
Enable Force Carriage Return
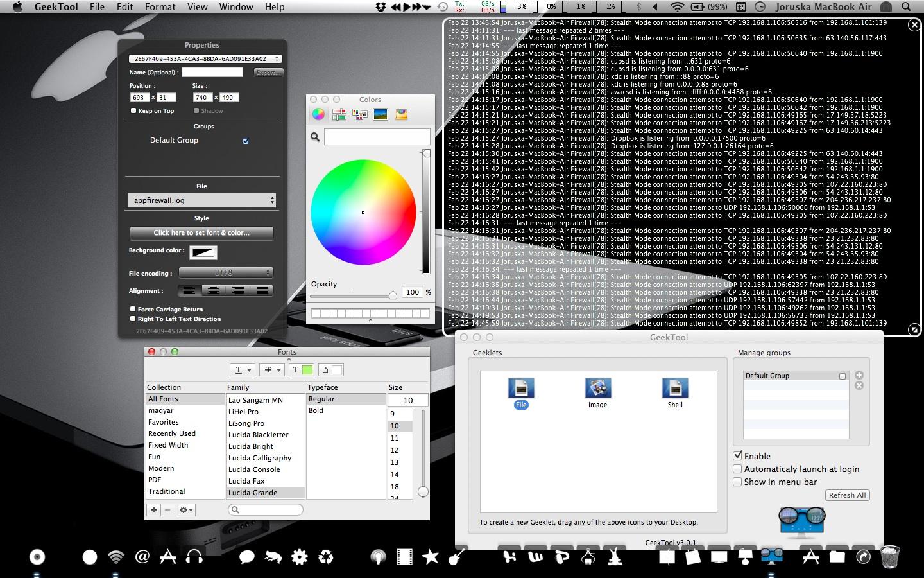(x=133, y=309)
